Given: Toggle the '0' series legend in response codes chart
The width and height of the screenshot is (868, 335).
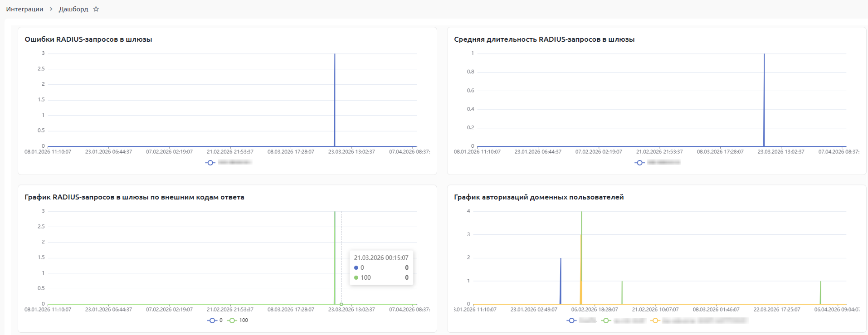Looking at the screenshot, I should coord(212,320).
